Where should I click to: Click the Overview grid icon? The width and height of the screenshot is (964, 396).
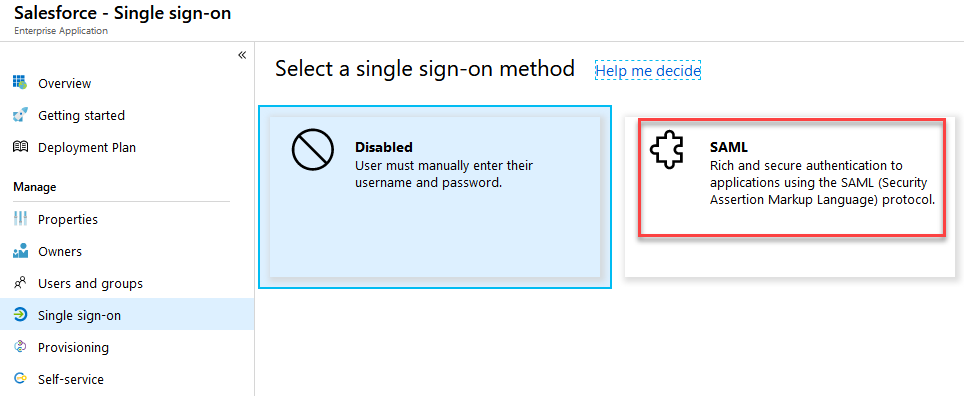tap(20, 82)
